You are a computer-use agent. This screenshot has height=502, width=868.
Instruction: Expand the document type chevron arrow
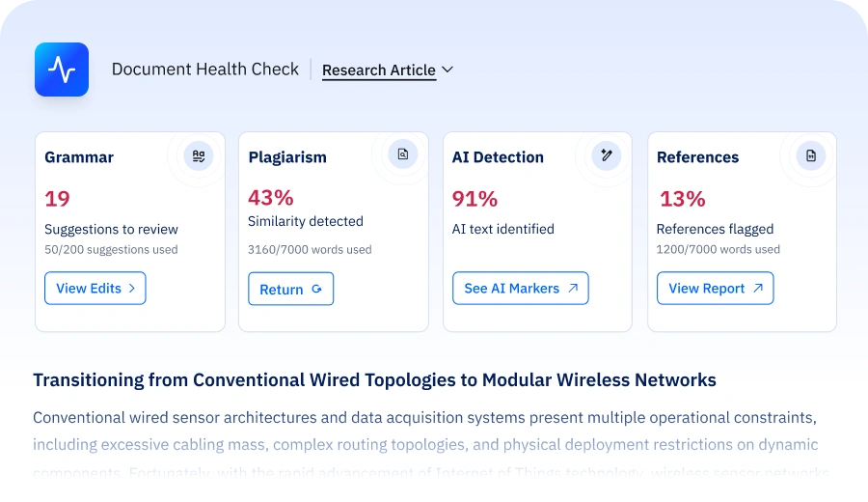(448, 70)
